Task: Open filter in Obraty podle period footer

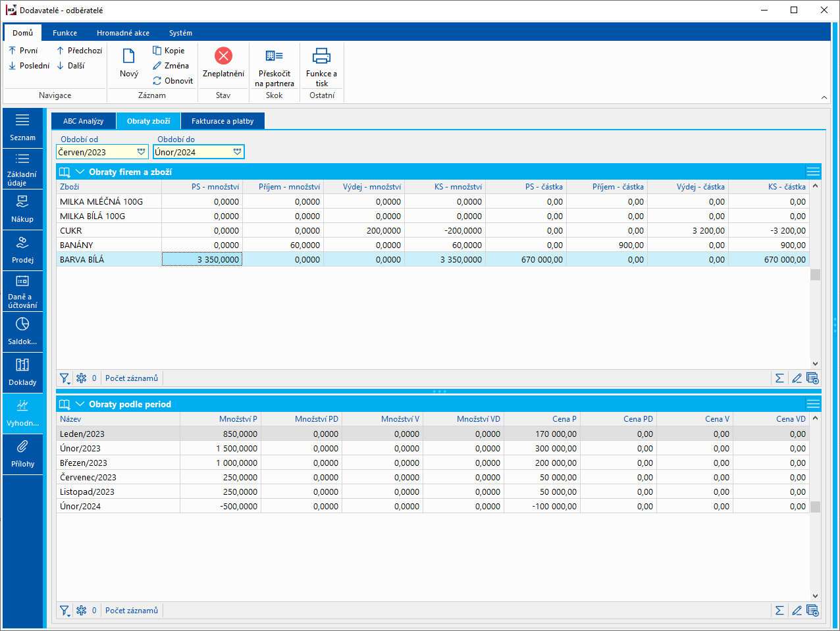Action: (x=65, y=611)
